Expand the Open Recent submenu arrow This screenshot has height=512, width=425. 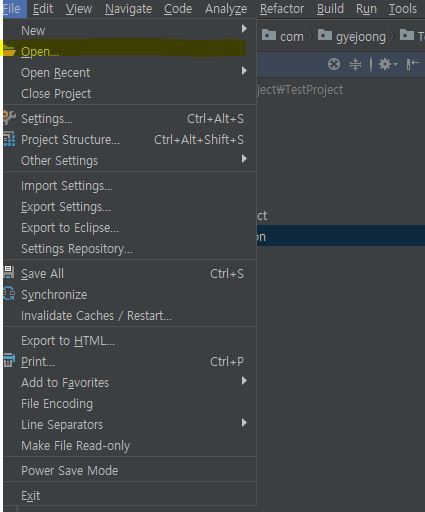point(244,71)
